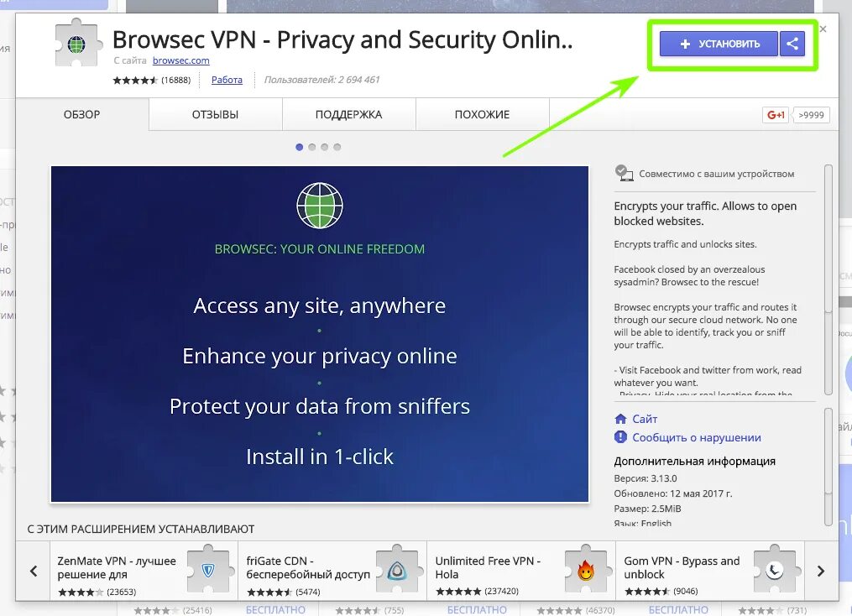The image size is (852, 616).
Task: Click the G+1 button
Action: click(775, 115)
